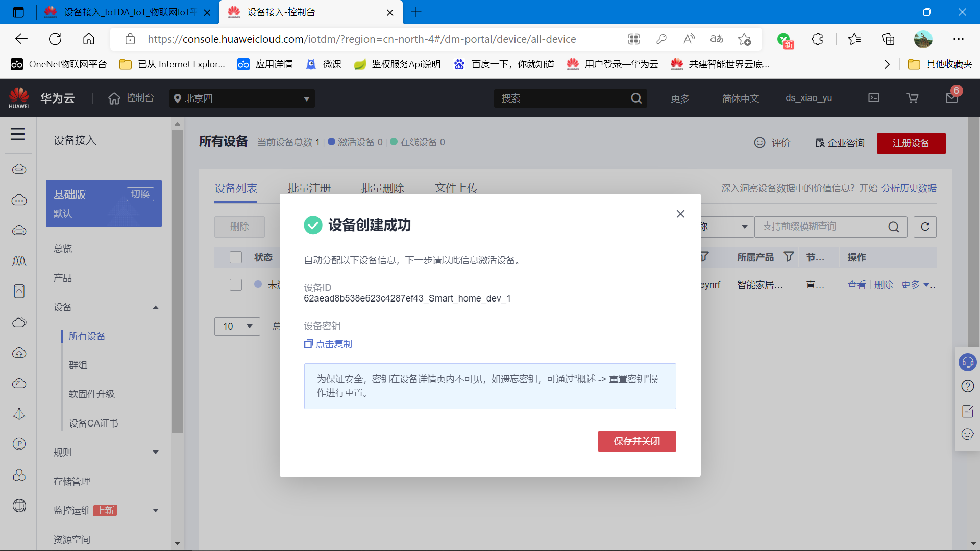
Task: Select the 设备列表 tab
Action: pyautogui.click(x=236, y=188)
